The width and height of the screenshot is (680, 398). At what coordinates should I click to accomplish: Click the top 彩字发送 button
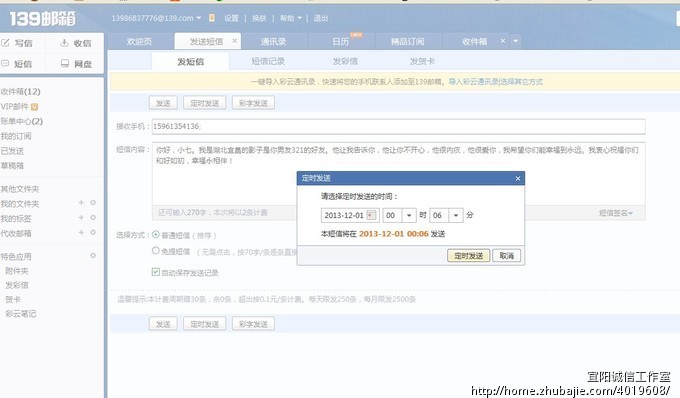click(253, 103)
